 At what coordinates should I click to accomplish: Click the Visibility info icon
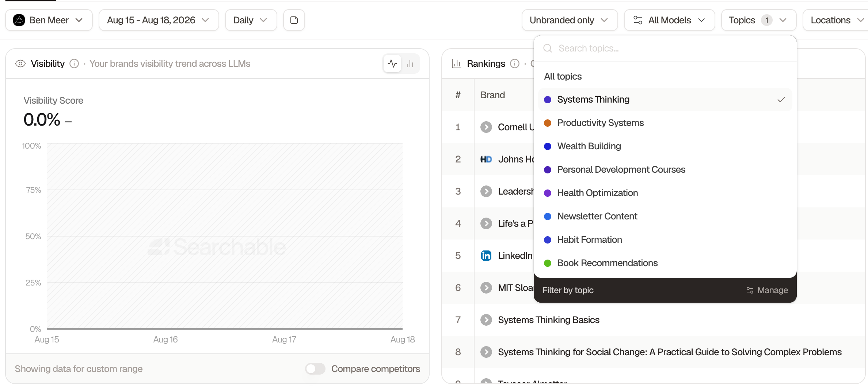(74, 64)
